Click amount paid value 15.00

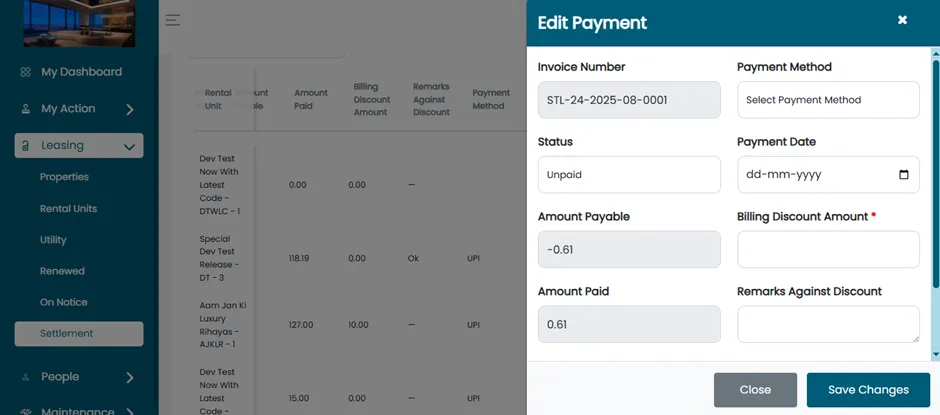click(x=299, y=398)
